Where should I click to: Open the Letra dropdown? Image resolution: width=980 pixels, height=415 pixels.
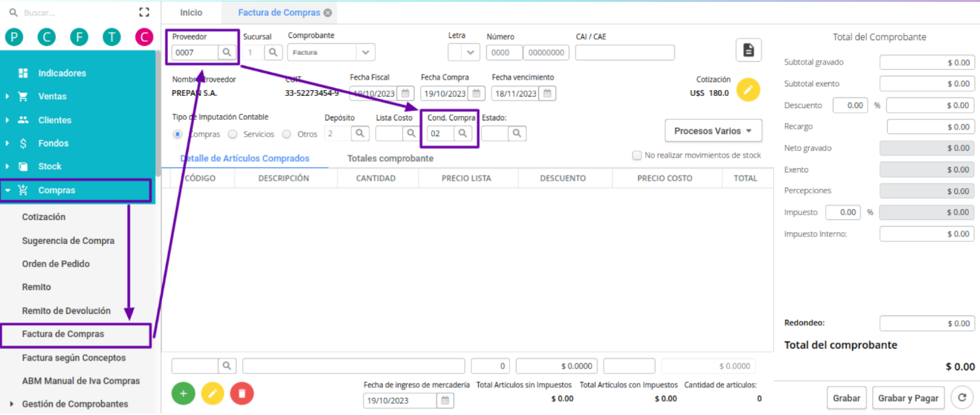[464, 52]
